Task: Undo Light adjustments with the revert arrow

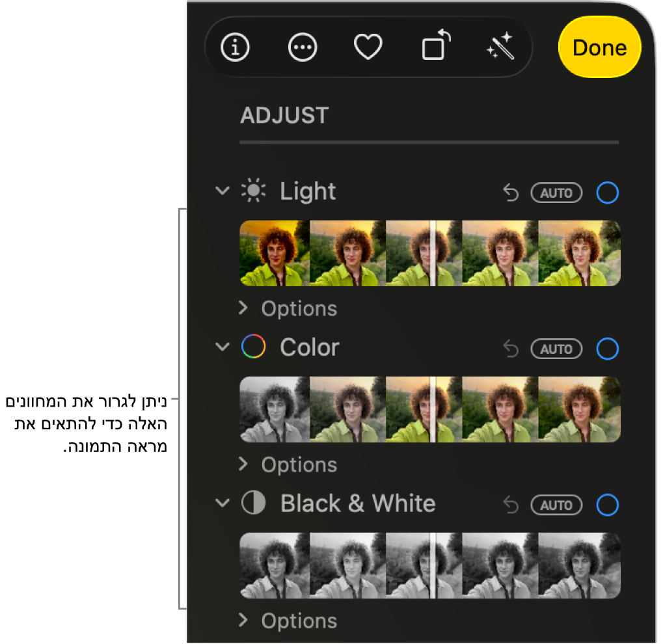Action: 511,193
